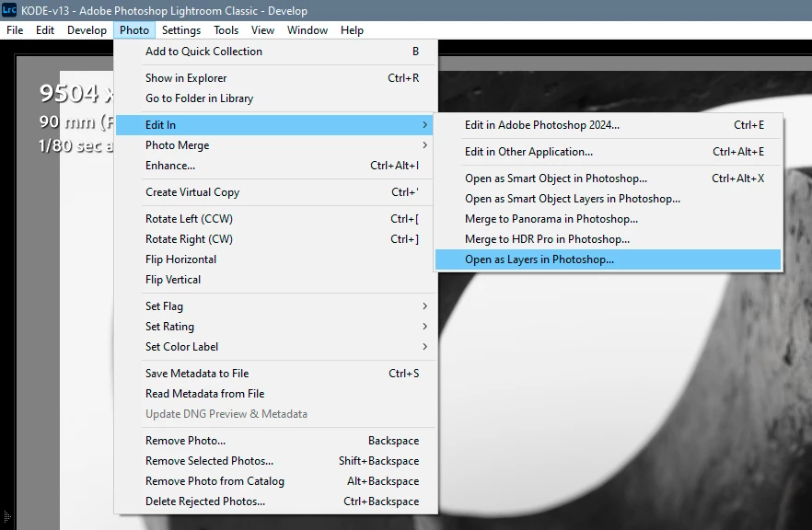812x530 pixels.
Task: Open the Help menu
Action: (352, 30)
